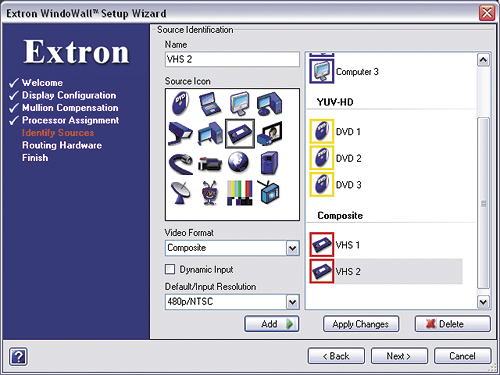The height and width of the screenshot is (375, 500).
Task: Proceed with the Next button
Action: tap(399, 356)
